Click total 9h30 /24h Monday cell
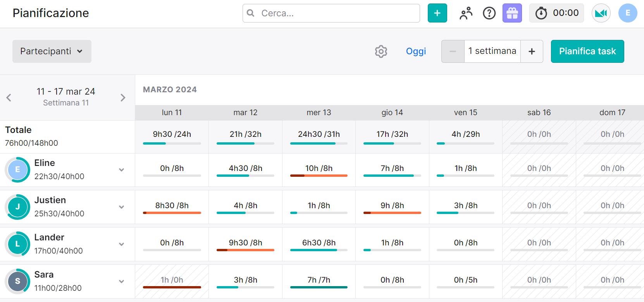The width and height of the screenshot is (644, 302). (172, 137)
